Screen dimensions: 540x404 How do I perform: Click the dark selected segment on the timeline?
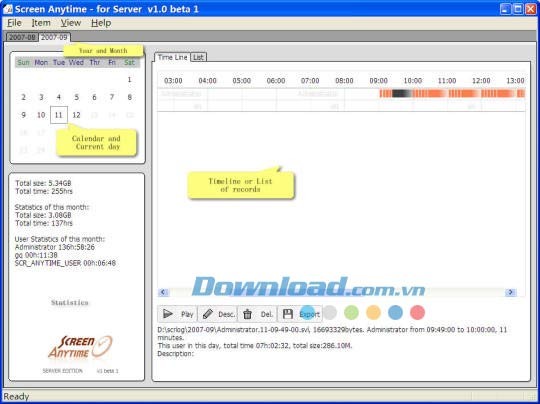(x=401, y=93)
